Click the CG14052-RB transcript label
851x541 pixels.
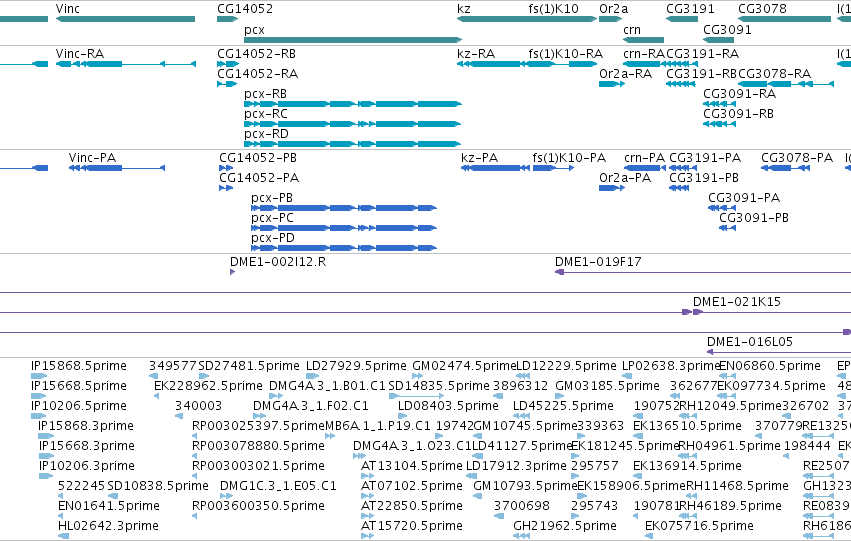(x=256, y=54)
